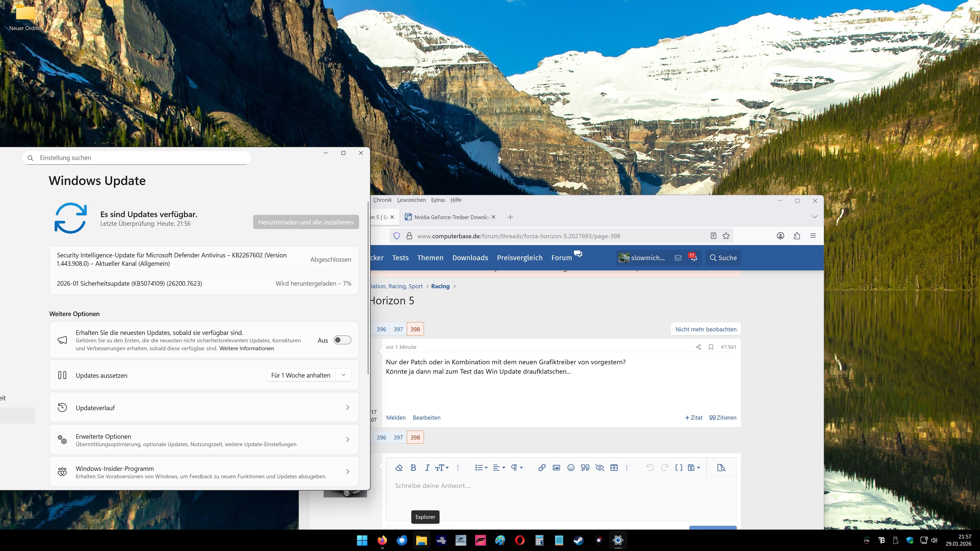980x551 pixels.
Task: Insert a link using the chain icon
Action: click(542, 468)
